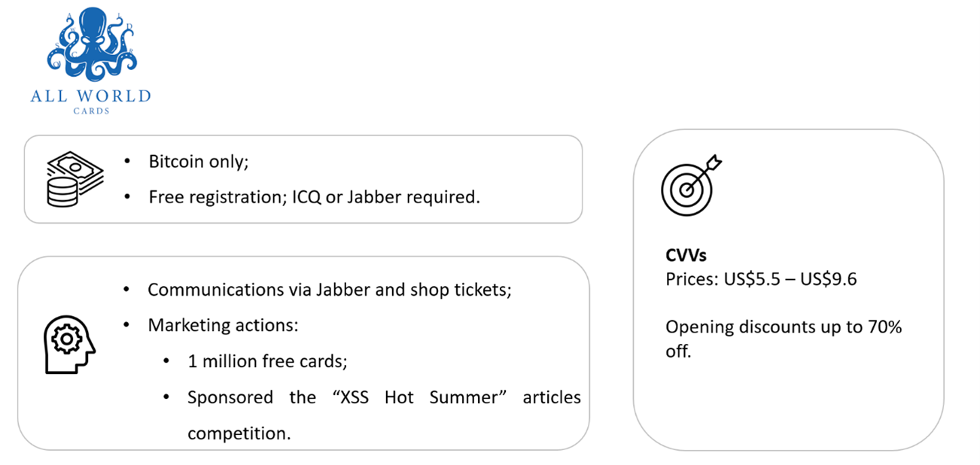
Task: Select the 'Free registration; ICQ or Jabber required.' line
Action: pos(314,197)
